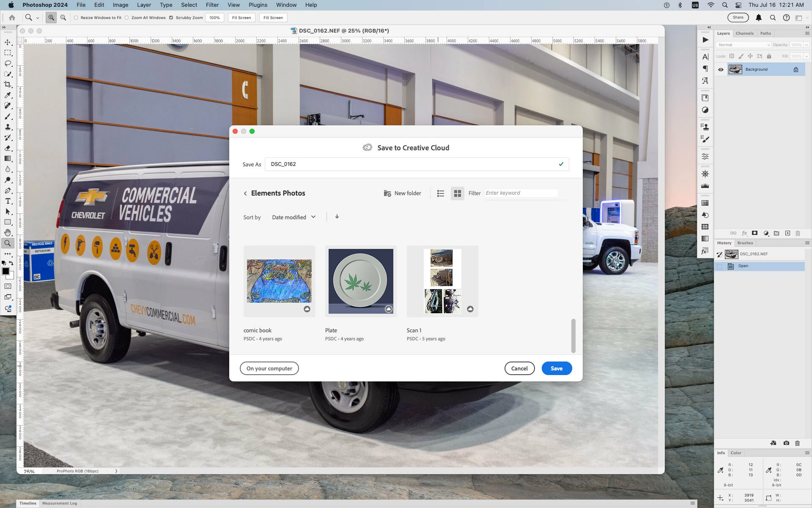The width and height of the screenshot is (812, 508).
Task: Click the background color swatch
Action: point(11,276)
